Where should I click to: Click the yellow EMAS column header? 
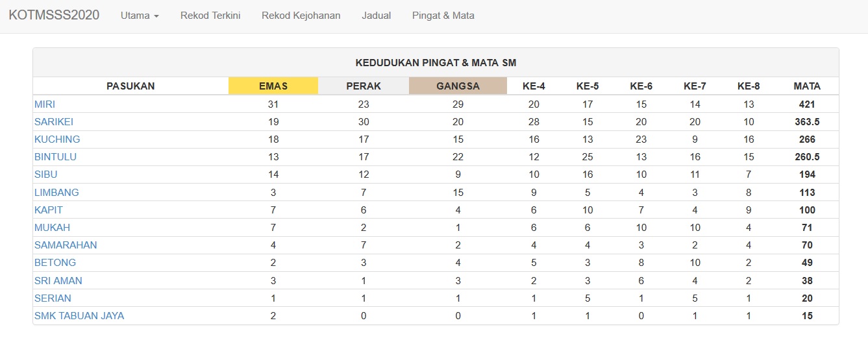point(273,86)
